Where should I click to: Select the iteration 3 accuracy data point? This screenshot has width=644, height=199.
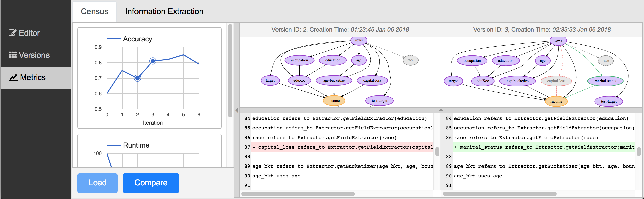pyautogui.click(x=153, y=61)
